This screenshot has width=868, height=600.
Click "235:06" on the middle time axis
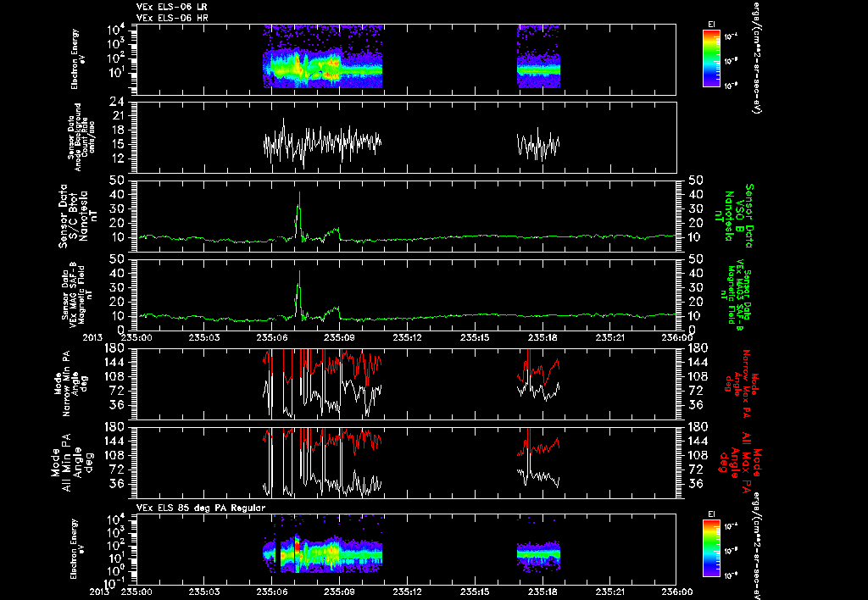(272, 337)
